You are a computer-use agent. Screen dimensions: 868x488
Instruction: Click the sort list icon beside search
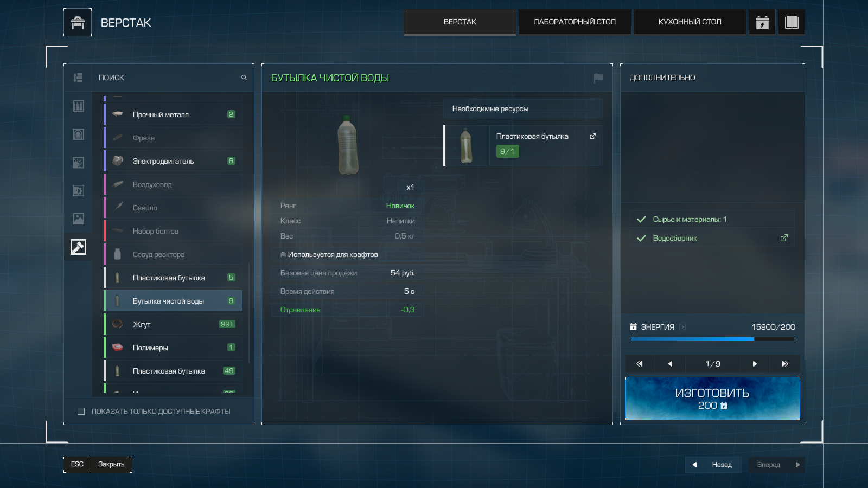(x=78, y=78)
